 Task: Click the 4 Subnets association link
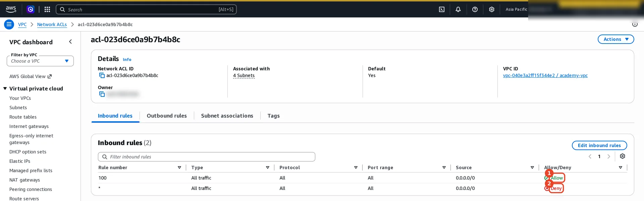tap(244, 76)
